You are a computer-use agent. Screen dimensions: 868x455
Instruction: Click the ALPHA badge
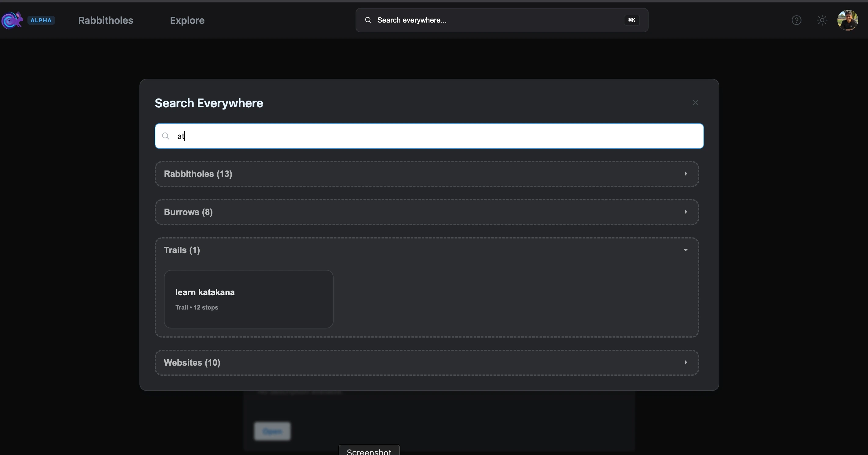click(41, 20)
